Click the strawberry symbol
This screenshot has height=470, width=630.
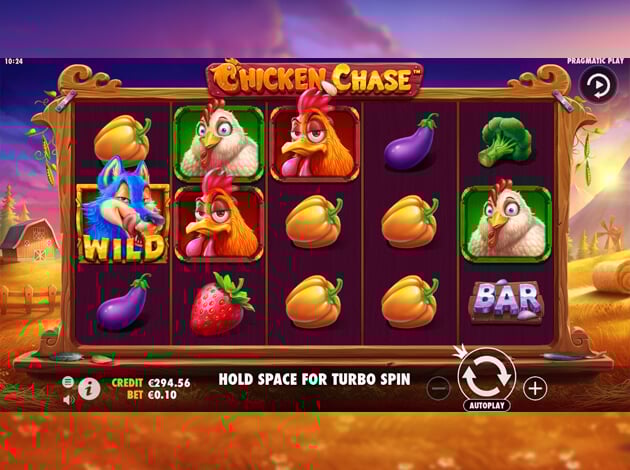pyautogui.click(x=220, y=303)
